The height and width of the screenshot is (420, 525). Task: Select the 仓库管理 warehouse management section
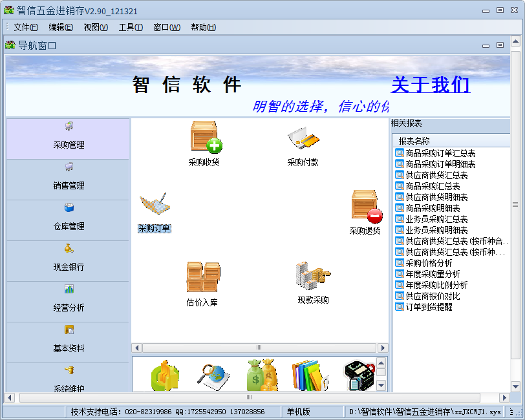[69, 219]
